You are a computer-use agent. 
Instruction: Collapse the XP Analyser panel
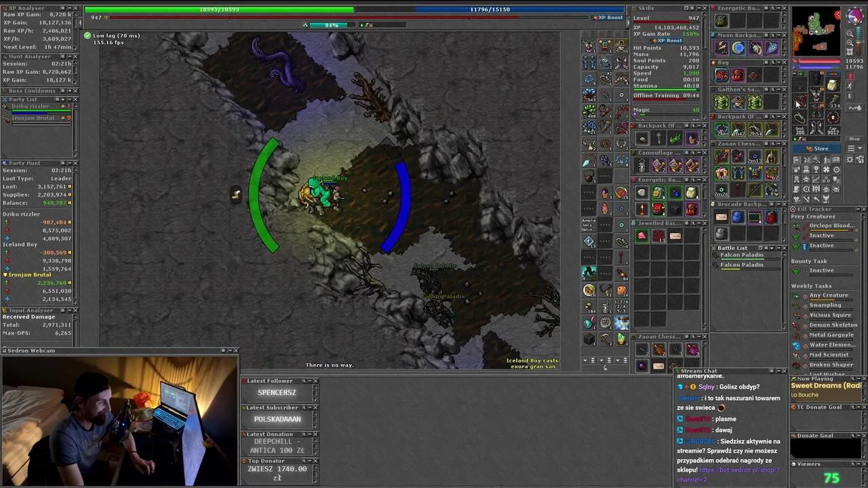(69, 8)
